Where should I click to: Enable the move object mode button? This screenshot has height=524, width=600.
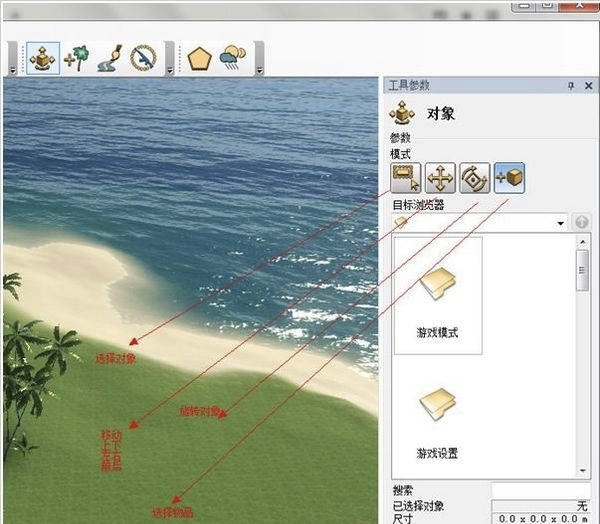(x=440, y=178)
